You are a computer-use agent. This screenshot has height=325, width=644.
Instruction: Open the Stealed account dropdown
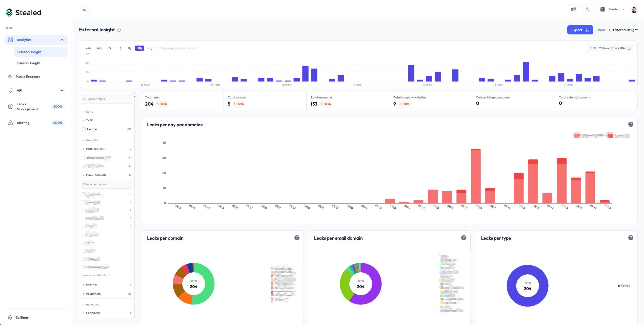613,9
